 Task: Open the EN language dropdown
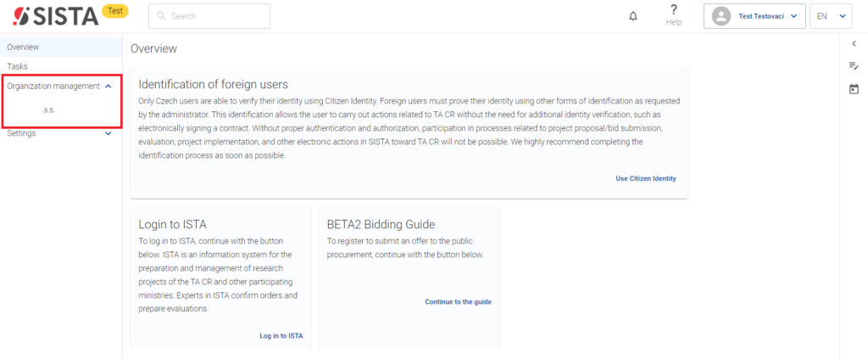point(831,16)
